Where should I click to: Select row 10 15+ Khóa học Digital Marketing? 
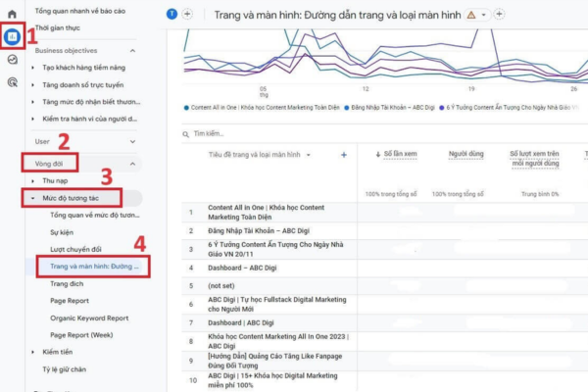[272, 380]
